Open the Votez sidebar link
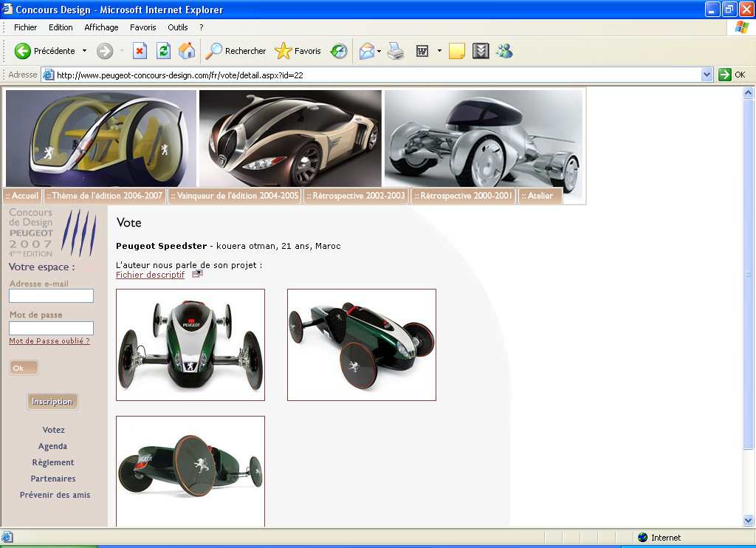The width and height of the screenshot is (756, 548). coord(53,430)
